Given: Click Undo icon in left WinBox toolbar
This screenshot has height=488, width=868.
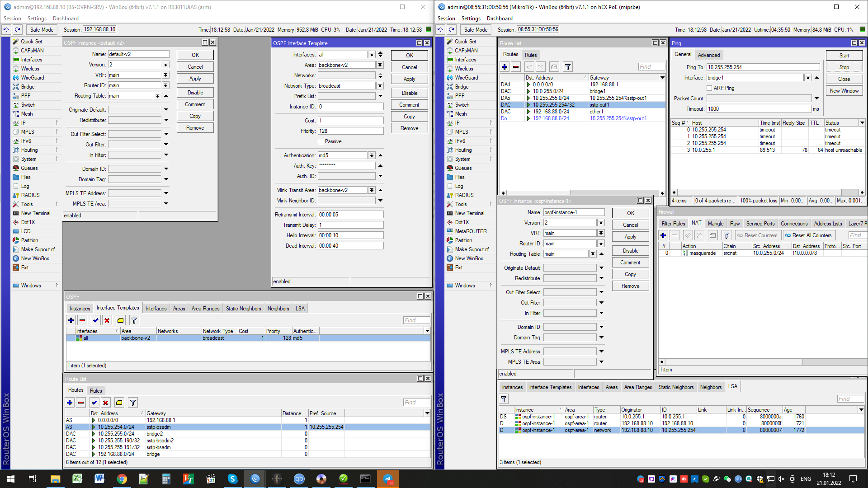Looking at the screenshot, I should click(6, 30).
